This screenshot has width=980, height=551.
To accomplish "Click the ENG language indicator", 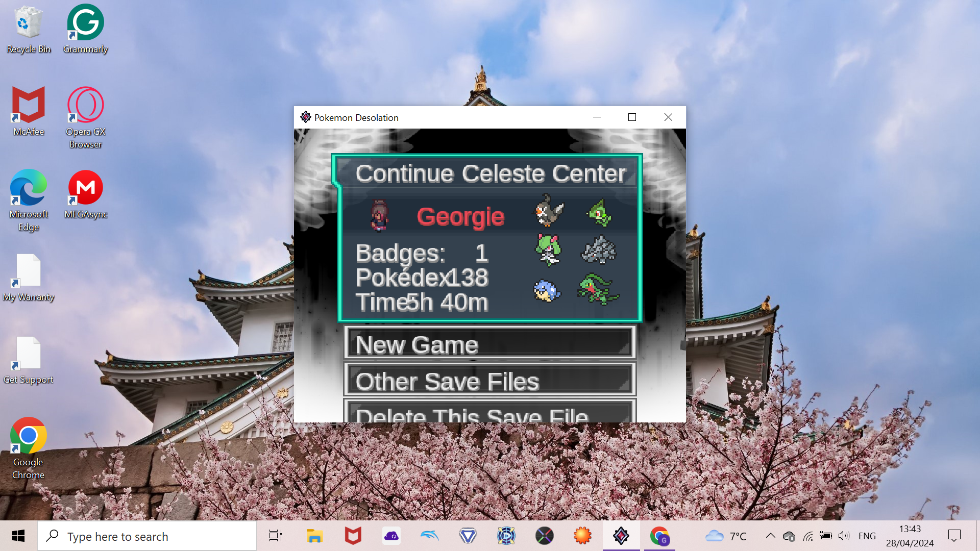I will pyautogui.click(x=867, y=536).
